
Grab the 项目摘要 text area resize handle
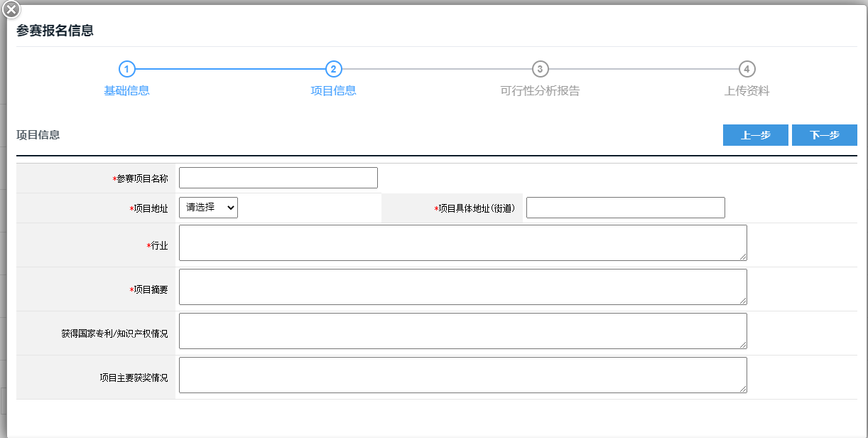(x=742, y=300)
